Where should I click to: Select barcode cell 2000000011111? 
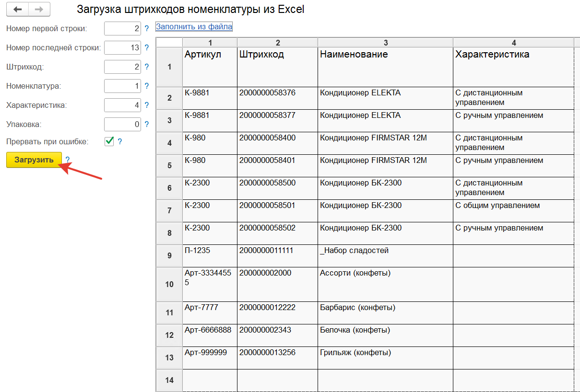click(x=278, y=256)
